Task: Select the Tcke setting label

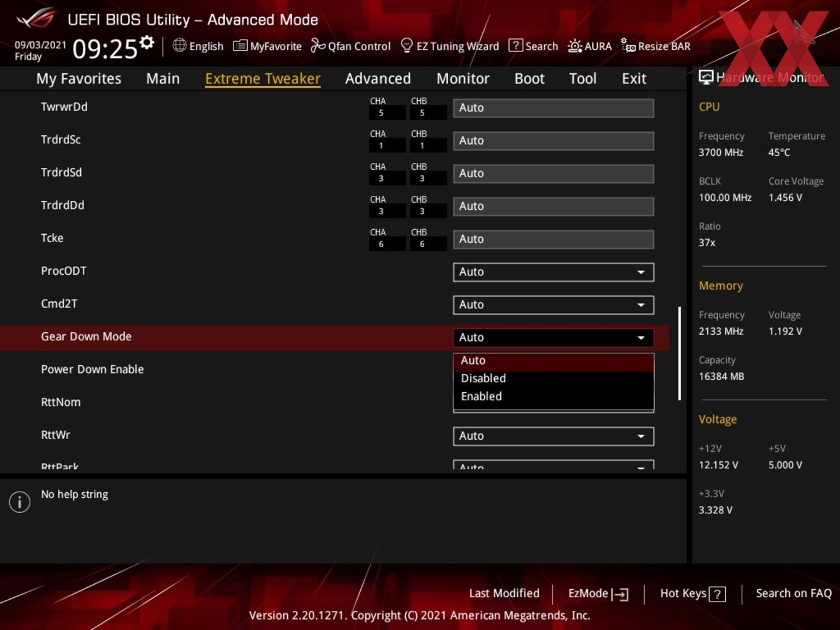Action: pyautogui.click(x=52, y=238)
